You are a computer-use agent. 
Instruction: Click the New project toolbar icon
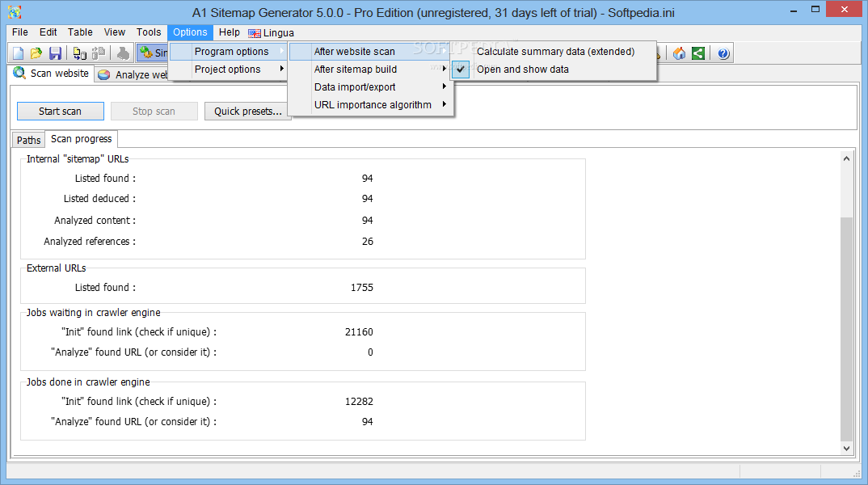point(19,53)
